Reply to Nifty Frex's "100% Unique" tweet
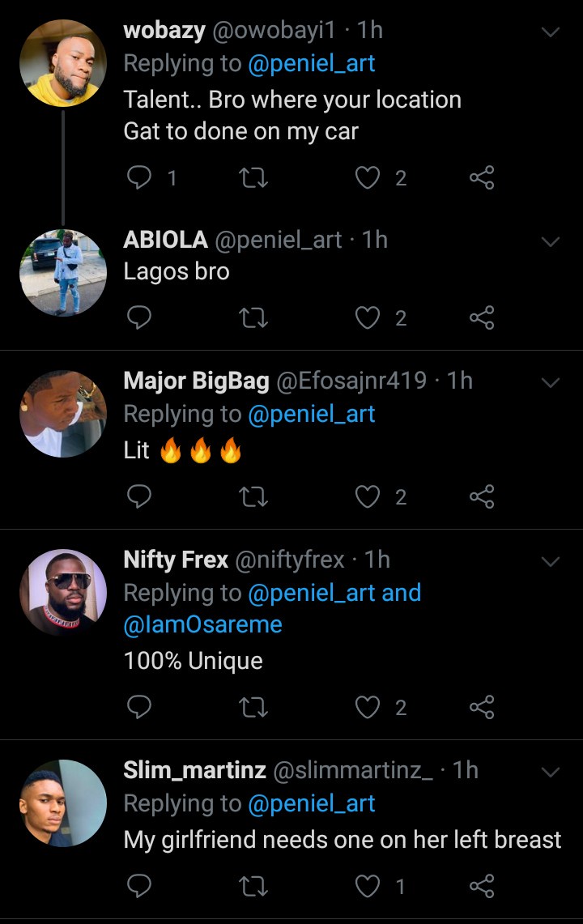 click(x=140, y=708)
